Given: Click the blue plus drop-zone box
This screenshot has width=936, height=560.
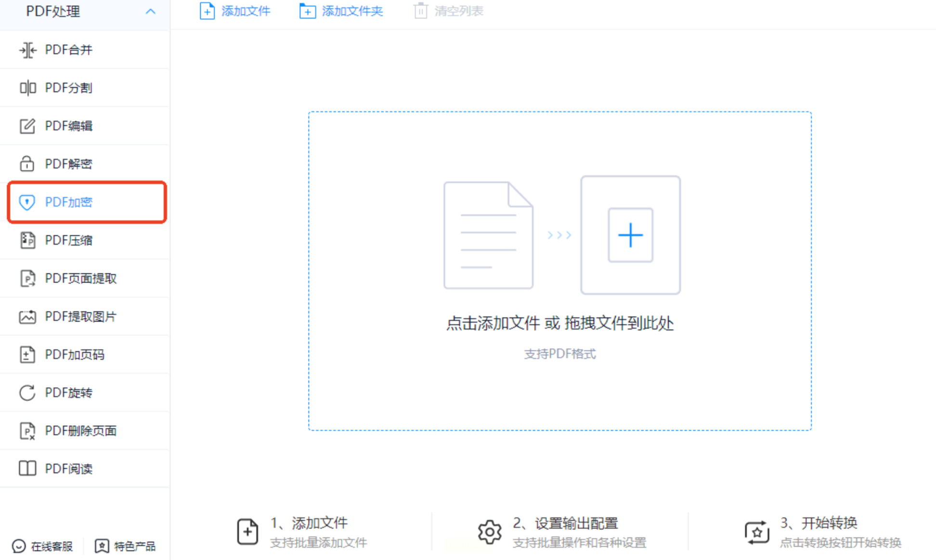Looking at the screenshot, I should pos(630,235).
